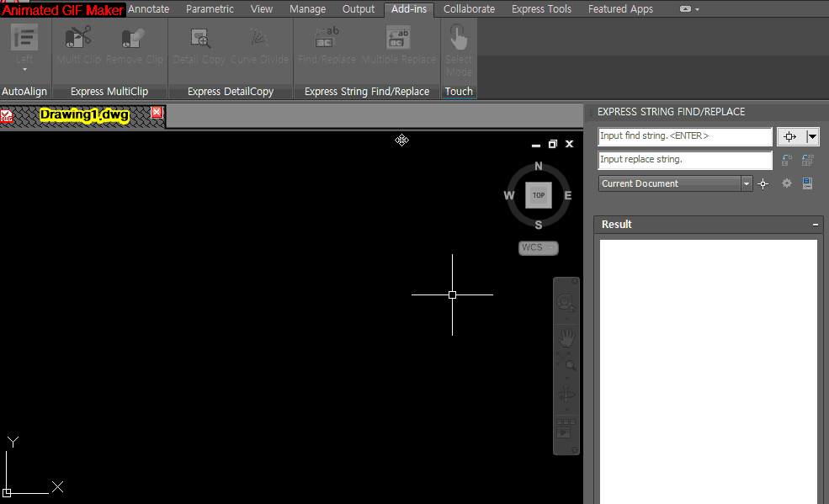Switch to Drawing1.dwg file tab
Screen dimensions: 829x504
click(x=84, y=115)
